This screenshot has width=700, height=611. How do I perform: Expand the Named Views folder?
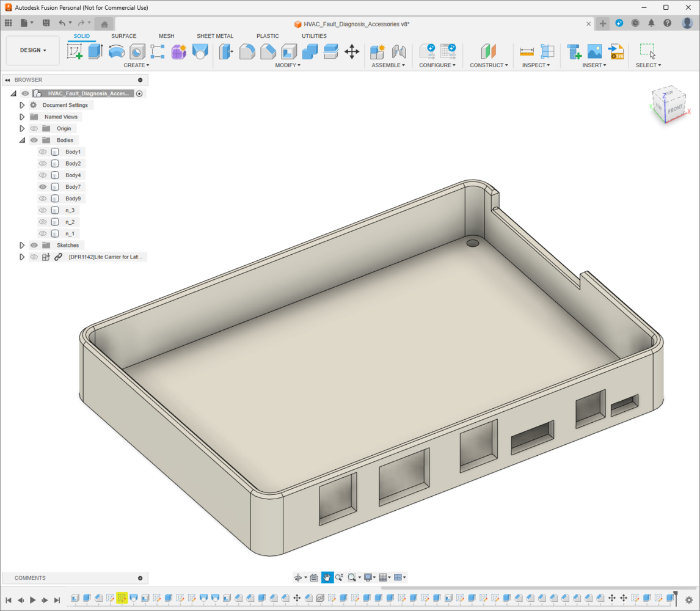(22, 117)
